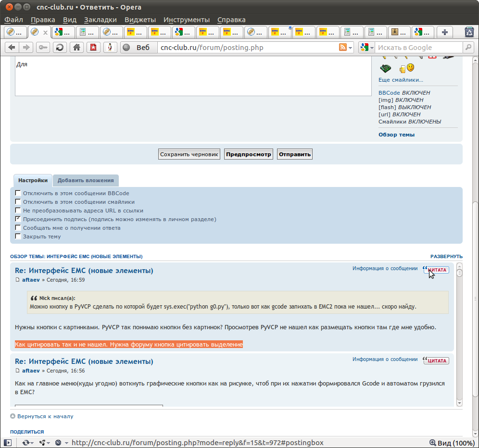Expand the Opera Link status dropdown arrow
The height and width of the screenshot is (448, 479).
32,443
